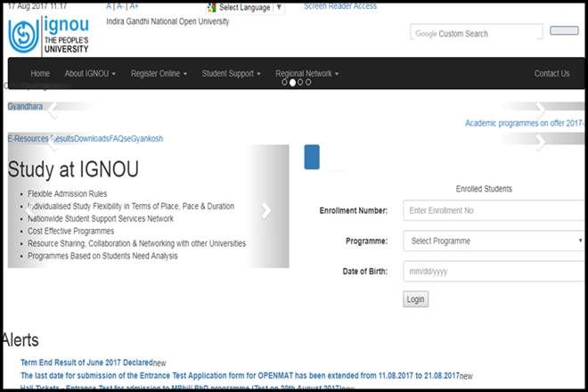Click the IGNOU logo
The image size is (588, 392).
click(47, 35)
